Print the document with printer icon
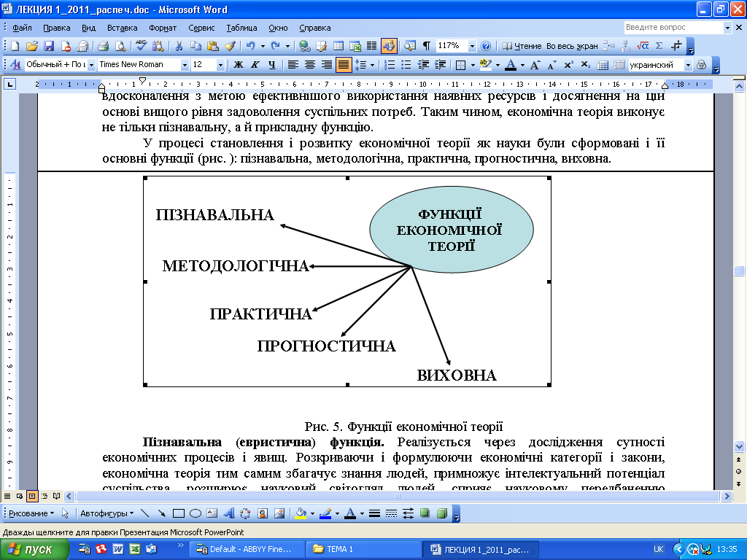The image size is (747, 560). pos(103,46)
